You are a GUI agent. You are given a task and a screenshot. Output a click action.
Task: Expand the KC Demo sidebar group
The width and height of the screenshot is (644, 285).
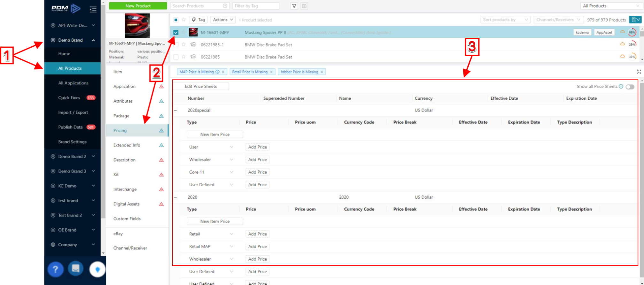point(93,186)
